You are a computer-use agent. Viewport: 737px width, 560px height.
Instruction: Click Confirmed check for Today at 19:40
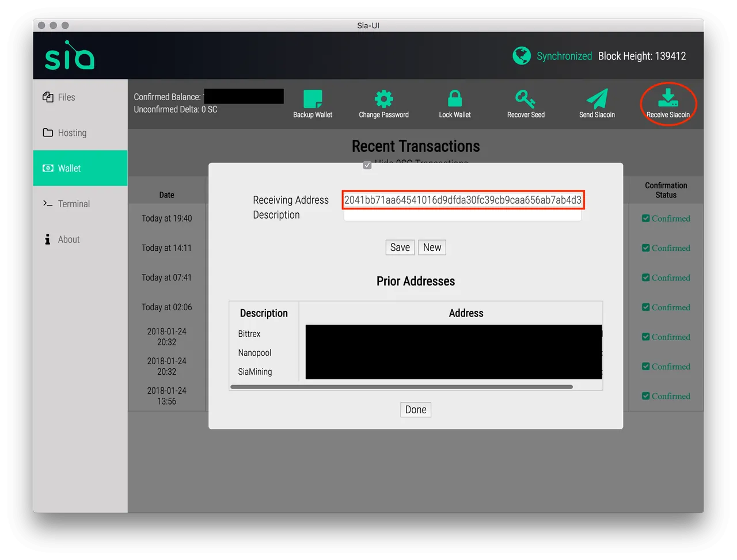coord(646,218)
